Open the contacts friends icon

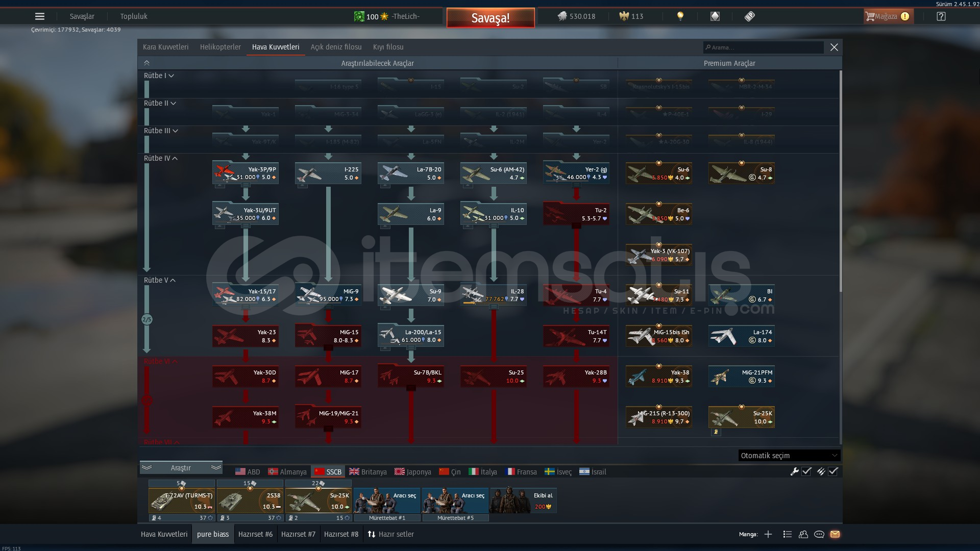click(x=803, y=534)
